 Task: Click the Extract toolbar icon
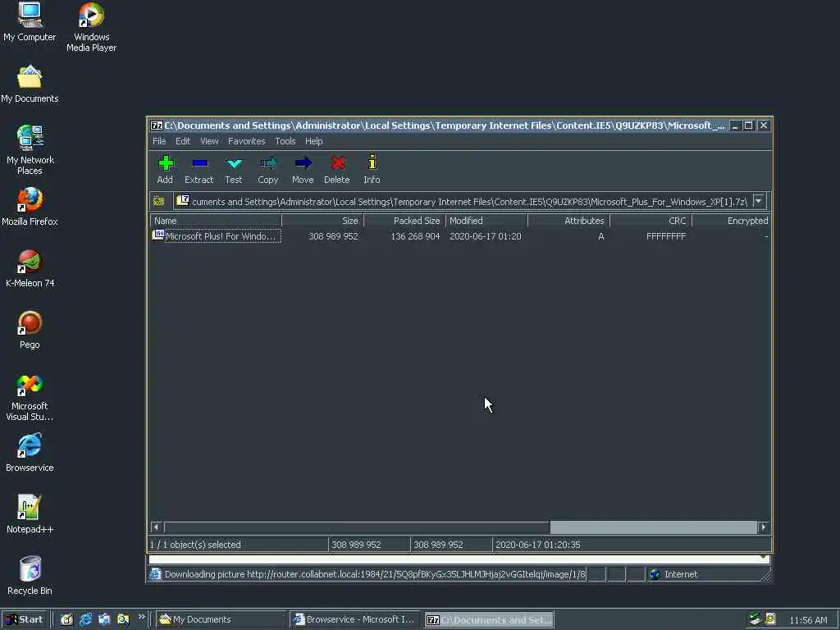(x=199, y=169)
